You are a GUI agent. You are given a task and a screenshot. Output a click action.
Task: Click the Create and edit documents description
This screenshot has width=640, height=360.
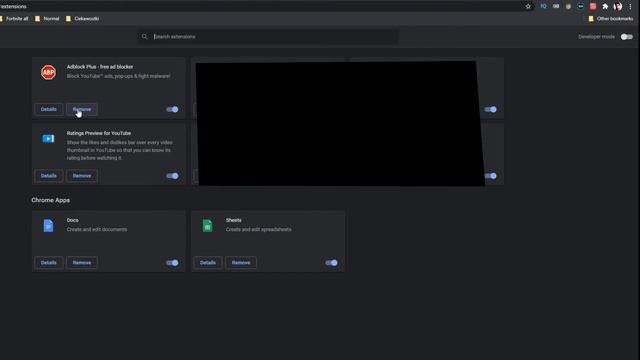(97, 229)
